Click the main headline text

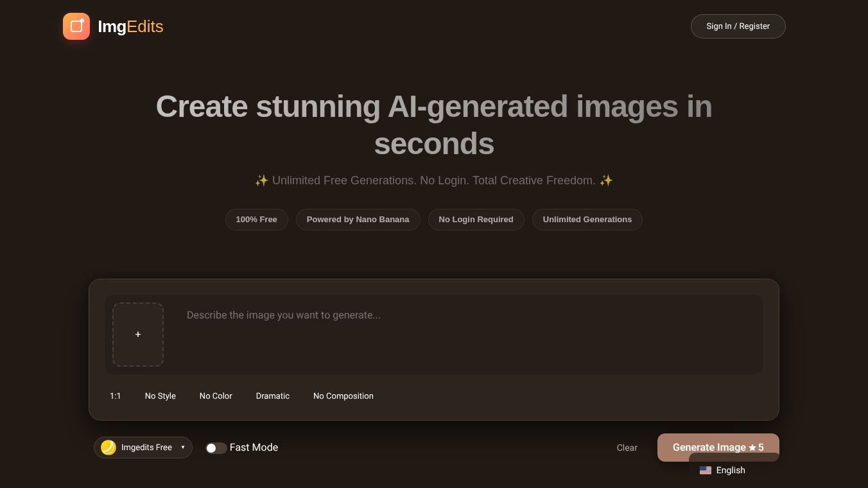tap(434, 125)
